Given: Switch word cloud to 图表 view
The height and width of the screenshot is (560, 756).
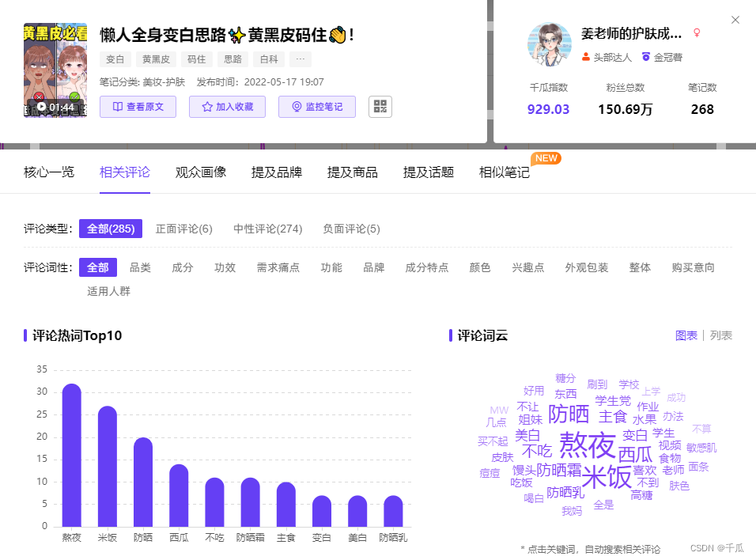Looking at the screenshot, I should [686, 335].
